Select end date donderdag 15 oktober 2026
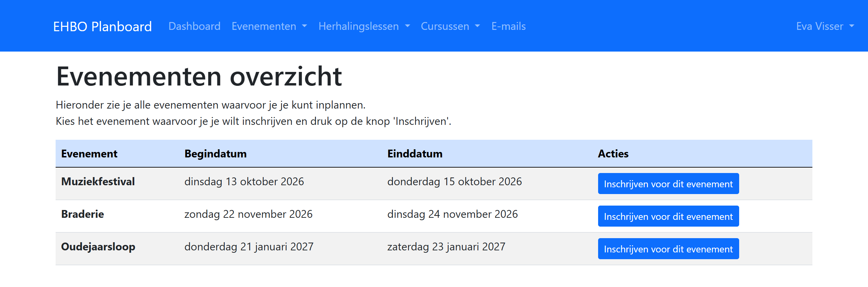868x287 pixels. pos(454,181)
